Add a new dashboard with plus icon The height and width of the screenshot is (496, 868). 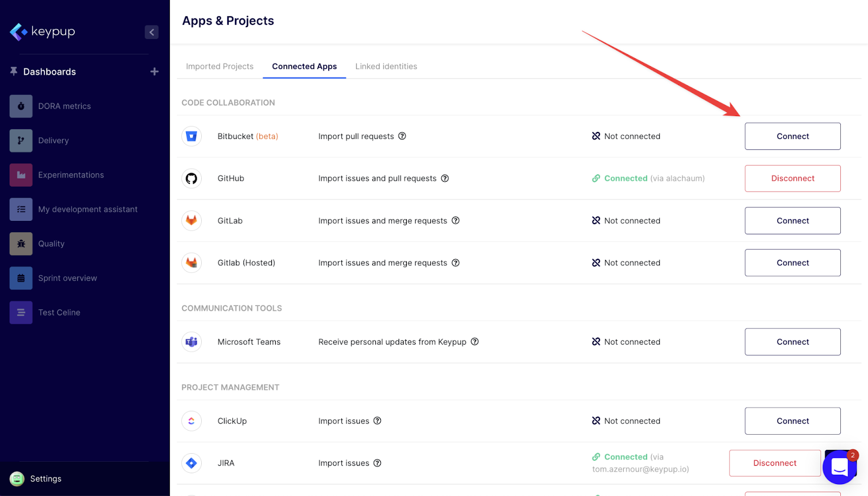pos(155,72)
